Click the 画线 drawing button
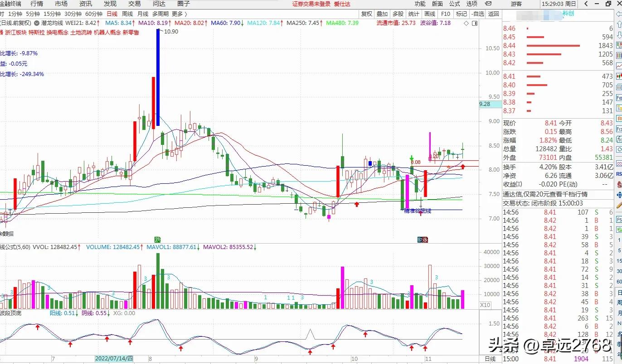 pyautogui.click(x=430, y=14)
